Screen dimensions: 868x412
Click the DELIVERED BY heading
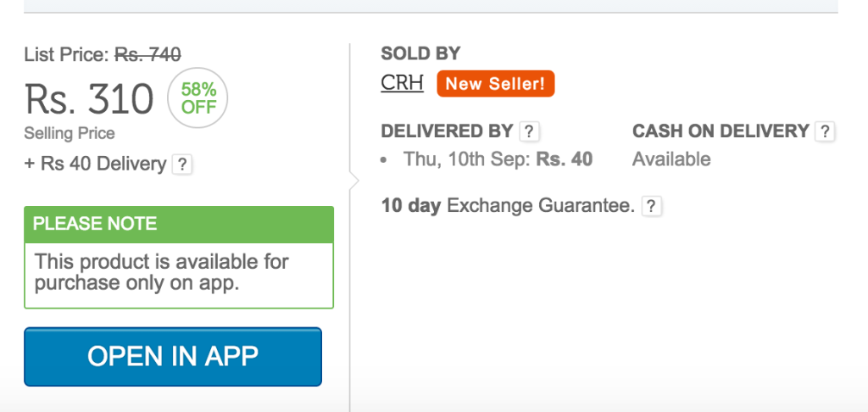tap(447, 131)
